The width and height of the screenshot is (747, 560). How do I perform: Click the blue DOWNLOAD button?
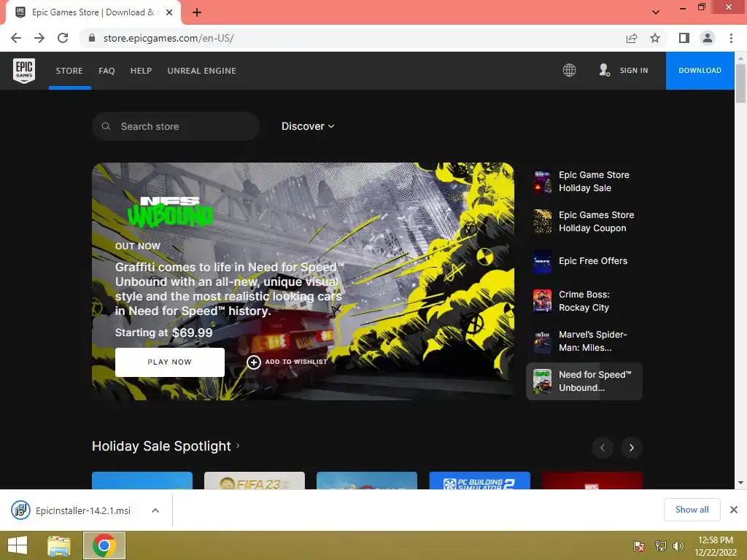pos(700,71)
